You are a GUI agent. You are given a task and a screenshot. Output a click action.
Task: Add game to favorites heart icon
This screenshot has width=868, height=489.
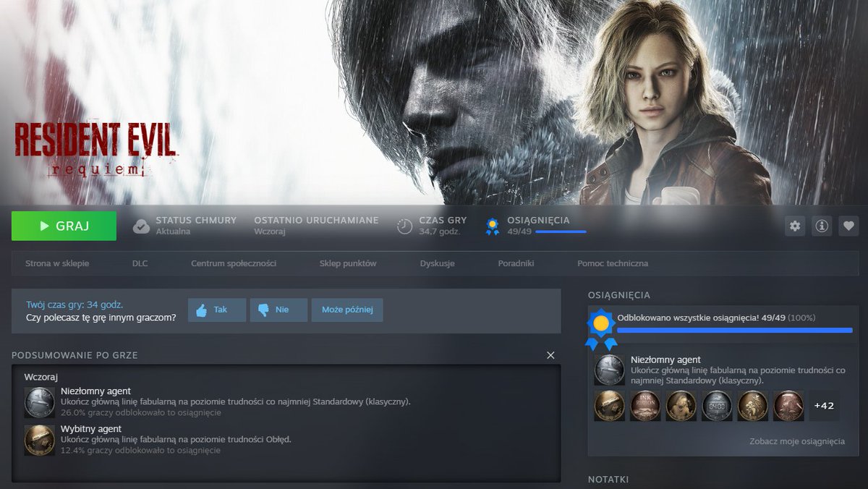coord(848,226)
